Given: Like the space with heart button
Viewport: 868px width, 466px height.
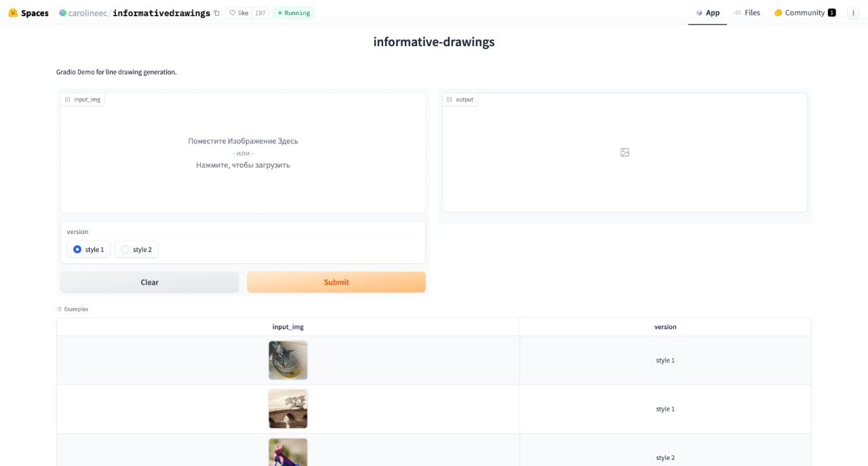Looking at the screenshot, I should [x=239, y=13].
